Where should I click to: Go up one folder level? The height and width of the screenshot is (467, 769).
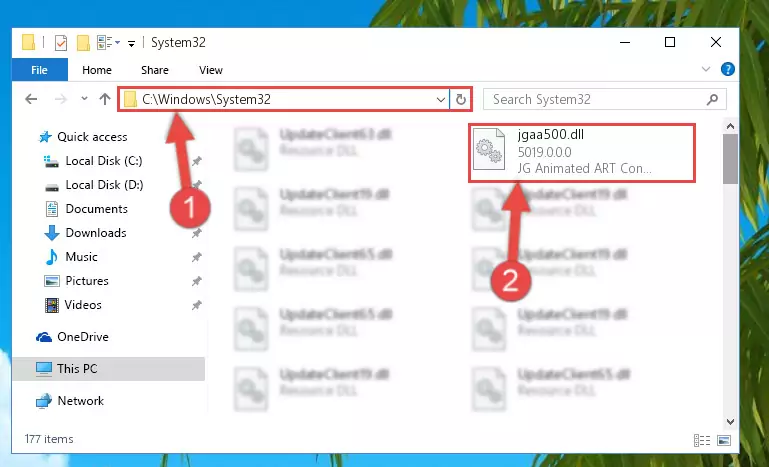[105, 99]
